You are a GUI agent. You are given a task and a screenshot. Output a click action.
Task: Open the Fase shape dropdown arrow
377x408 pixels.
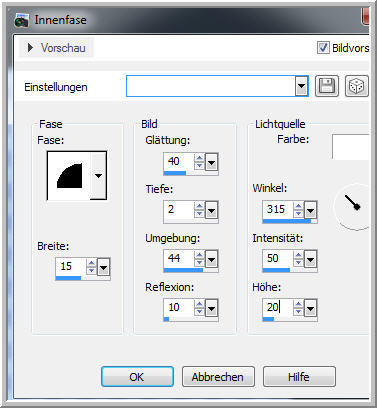(98, 176)
